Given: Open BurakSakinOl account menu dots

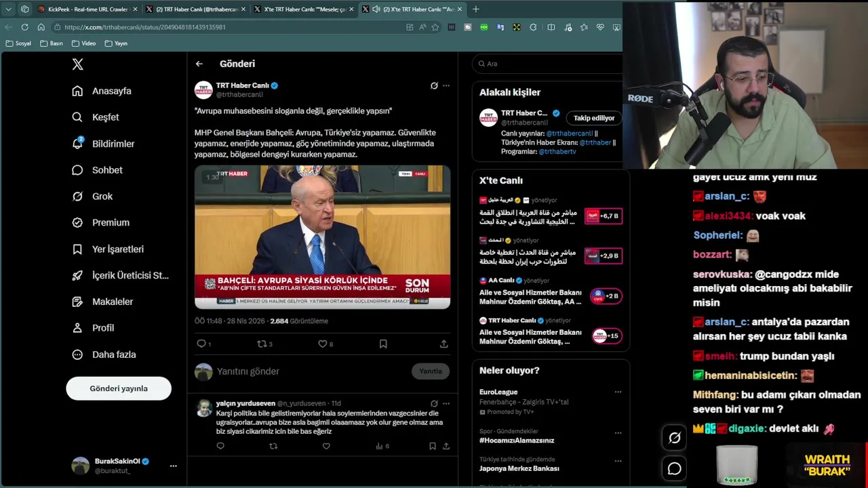Looking at the screenshot, I should [173, 466].
